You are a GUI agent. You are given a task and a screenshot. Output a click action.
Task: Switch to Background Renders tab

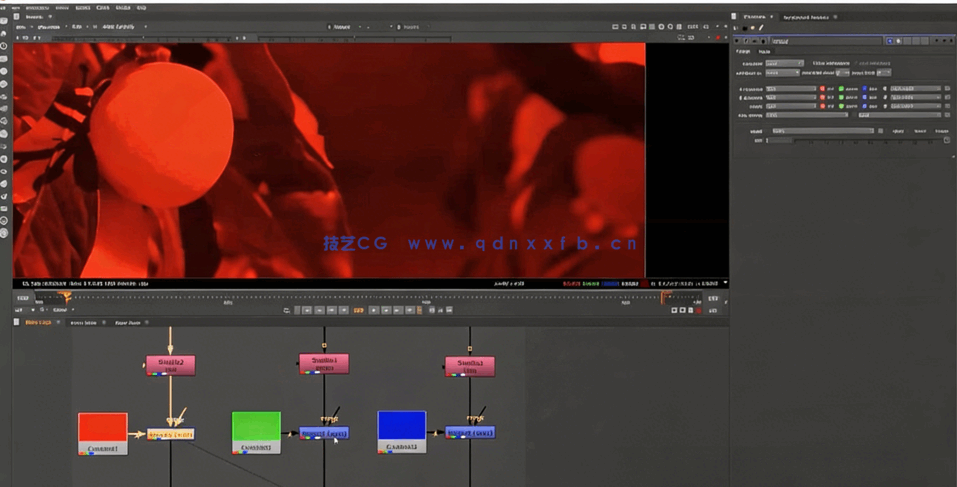(x=806, y=17)
